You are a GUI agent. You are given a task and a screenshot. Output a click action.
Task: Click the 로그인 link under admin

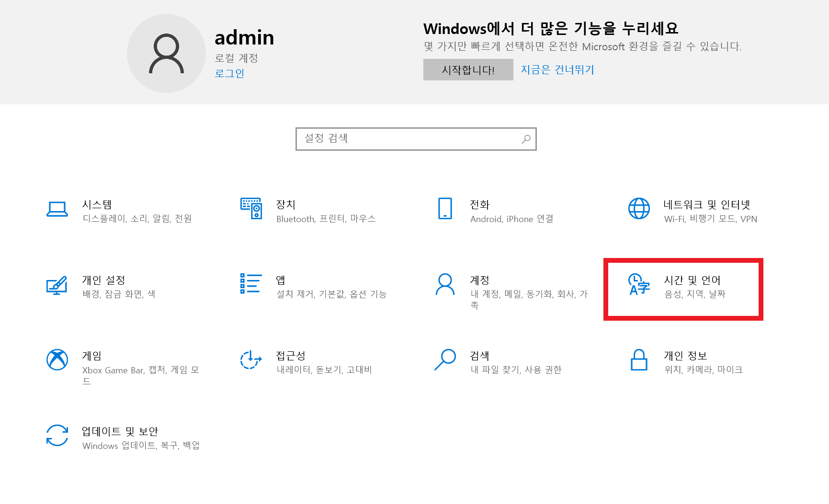229,73
